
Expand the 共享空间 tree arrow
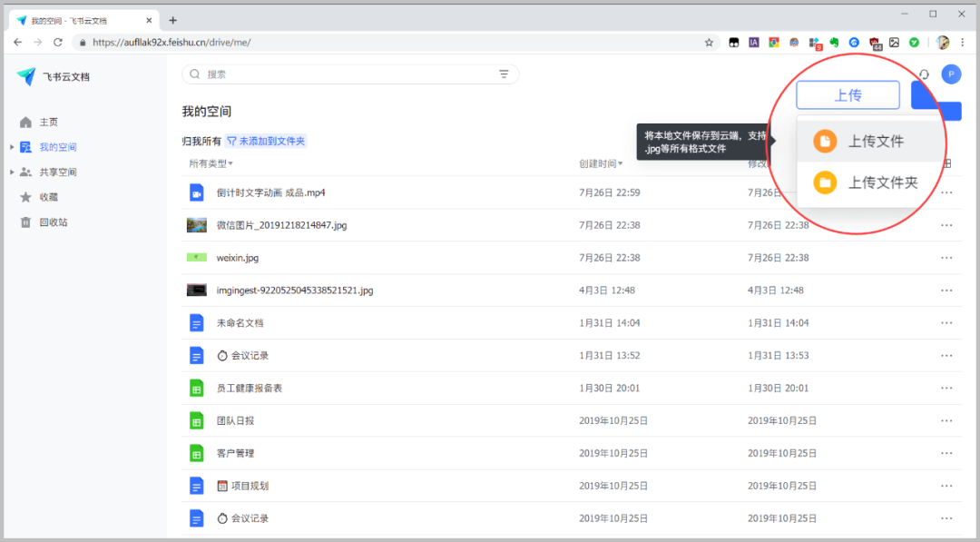[x=12, y=172]
